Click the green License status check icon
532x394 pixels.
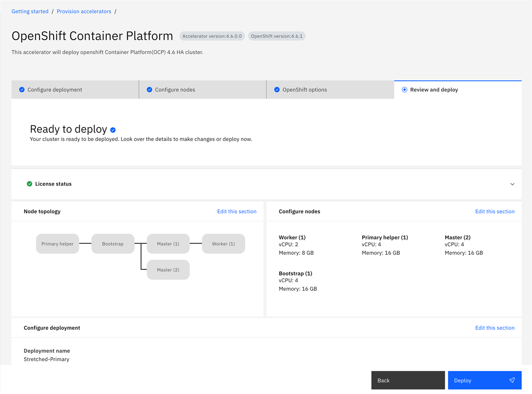[x=29, y=184]
